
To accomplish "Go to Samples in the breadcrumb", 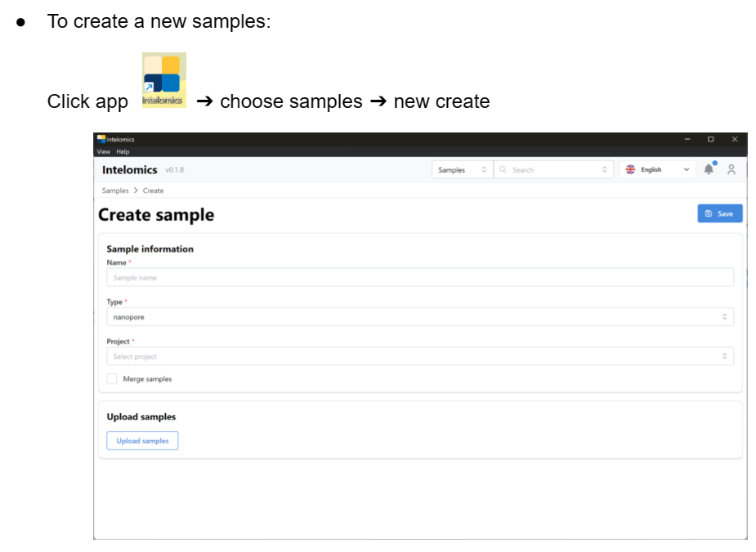I will (114, 191).
